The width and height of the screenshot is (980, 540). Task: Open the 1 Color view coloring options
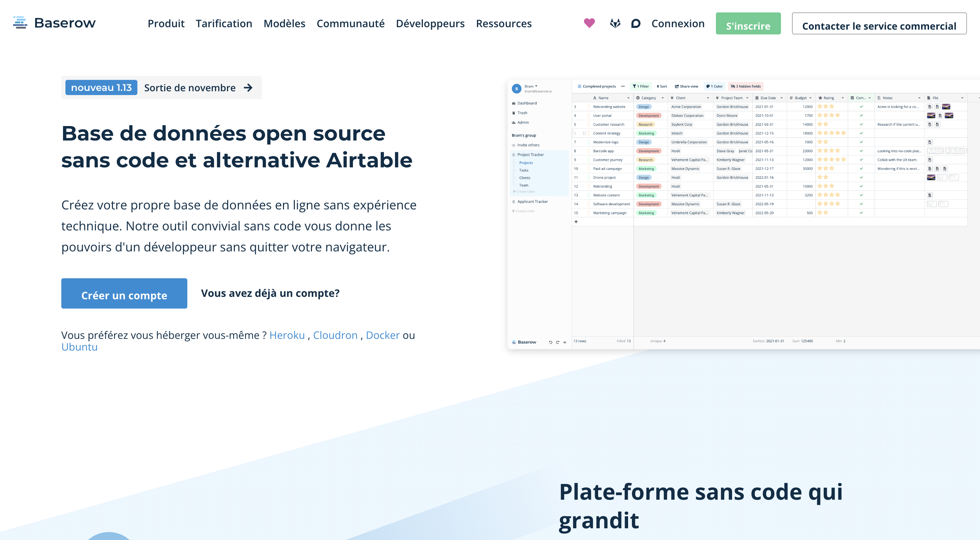point(714,86)
